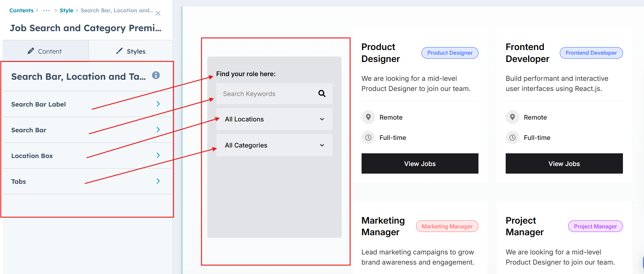Click View Jobs under Frontend Developer
This screenshot has height=274, width=644.
564,164
